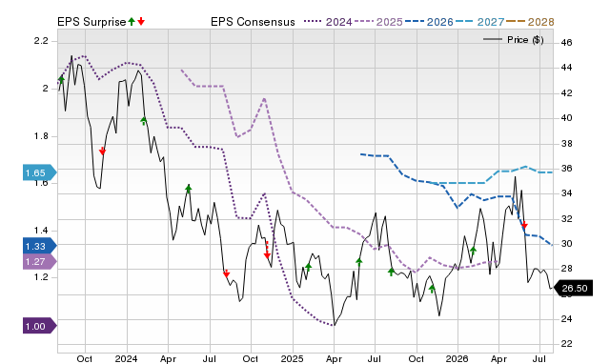
Task: Click the green surprise arrow near February 2026
Action: click(473, 250)
